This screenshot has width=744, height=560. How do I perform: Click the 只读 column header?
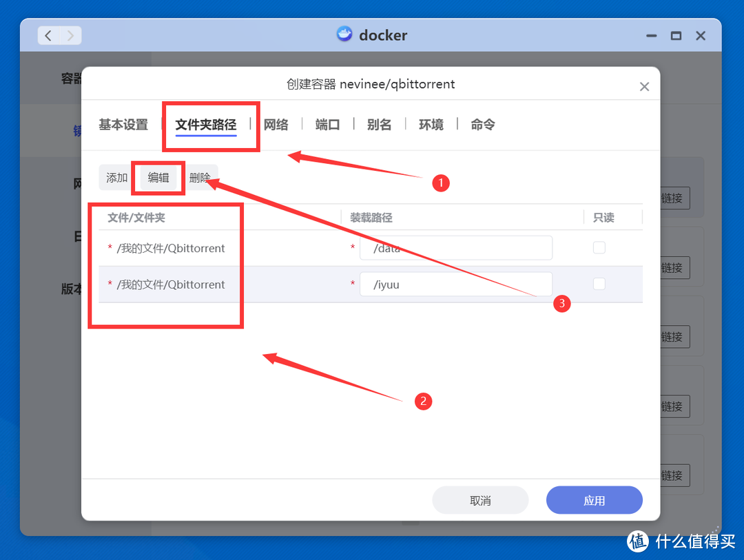click(603, 218)
